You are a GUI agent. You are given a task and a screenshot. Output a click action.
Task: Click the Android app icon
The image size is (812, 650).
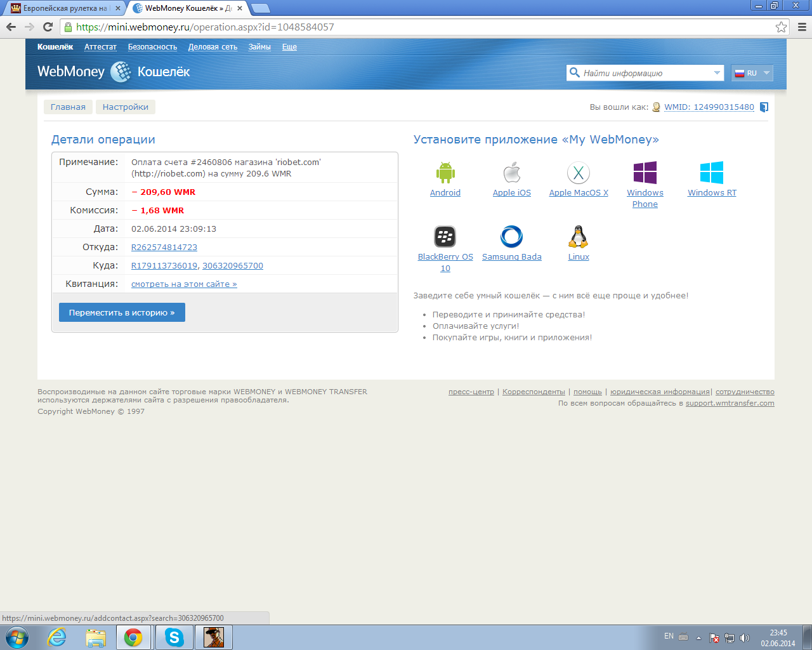coord(445,173)
